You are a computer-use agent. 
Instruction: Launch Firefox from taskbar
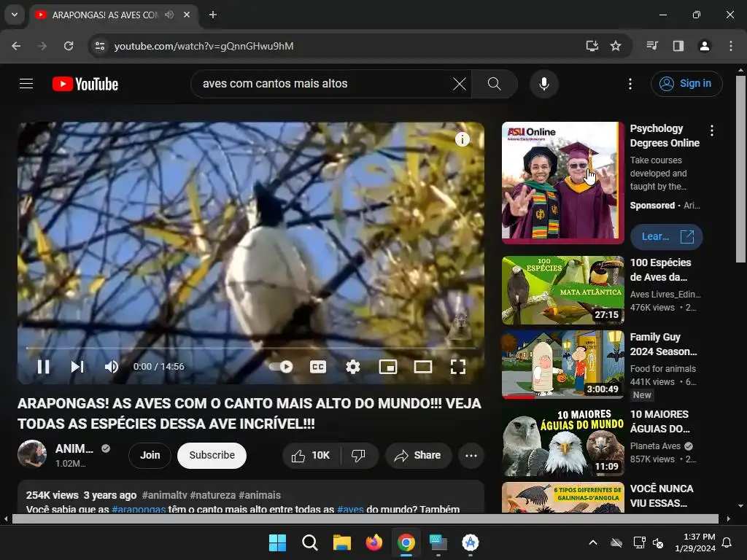374,542
